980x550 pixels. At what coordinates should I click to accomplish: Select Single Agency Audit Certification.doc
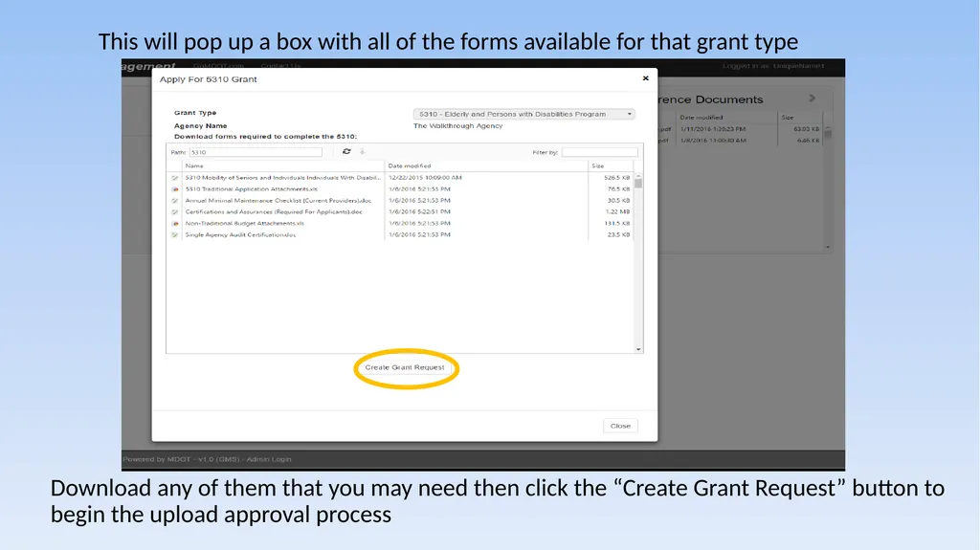click(x=240, y=235)
